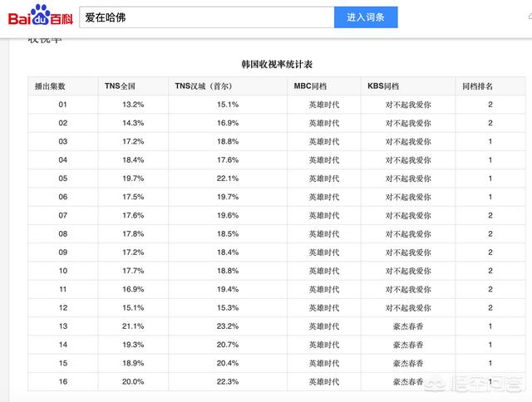Select episode number 12 cell
The width and height of the screenshot is (532, 402).
coord(63,308)
